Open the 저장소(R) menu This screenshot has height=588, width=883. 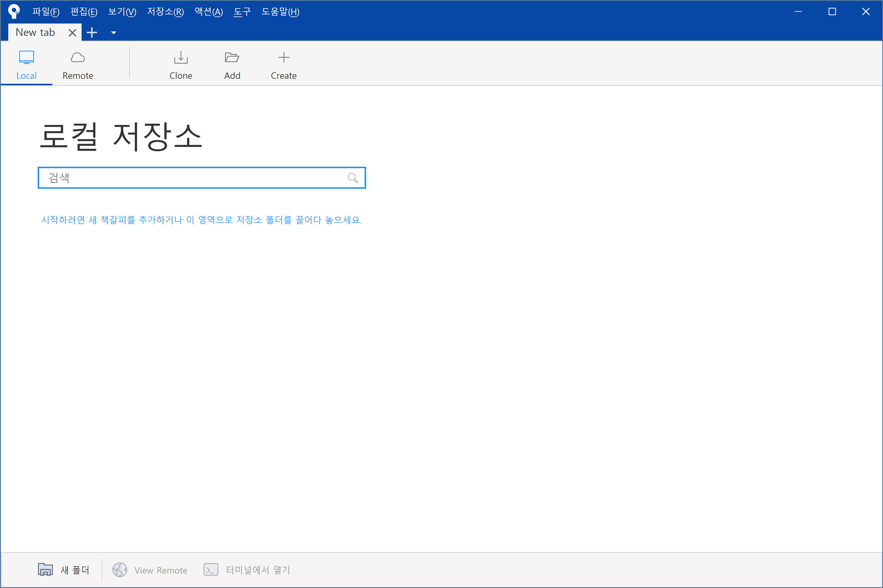pyautogui.click(x=165, y=12)
